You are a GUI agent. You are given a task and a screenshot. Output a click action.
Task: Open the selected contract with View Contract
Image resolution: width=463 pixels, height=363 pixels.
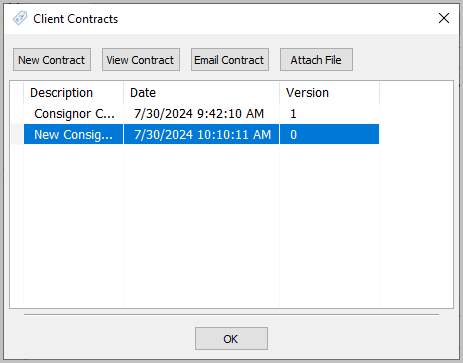141,60
